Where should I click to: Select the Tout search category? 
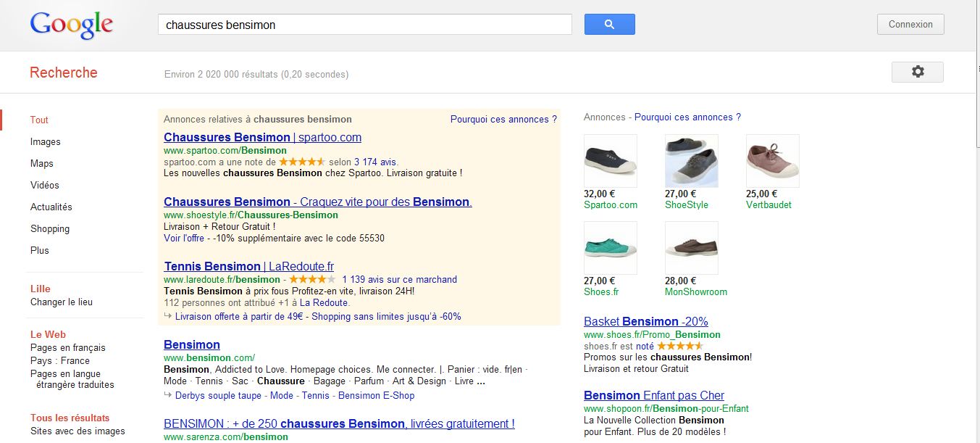tap(39, 120)
